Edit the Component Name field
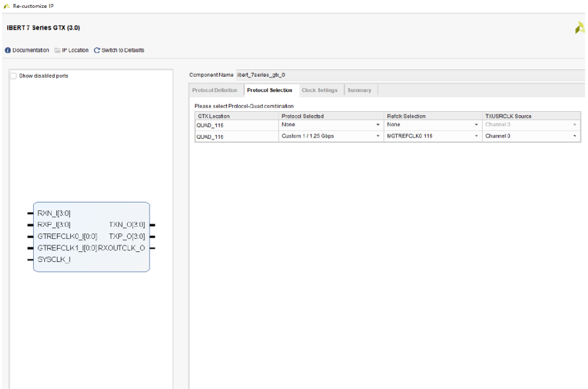Screen dimensions: 588x389 coord(410,75)
